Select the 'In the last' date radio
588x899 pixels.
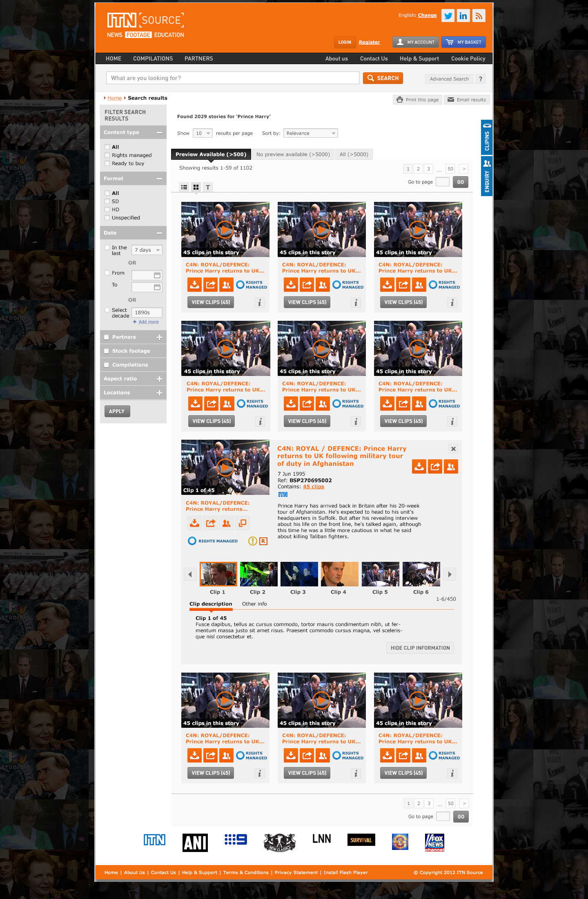point(107,248)
